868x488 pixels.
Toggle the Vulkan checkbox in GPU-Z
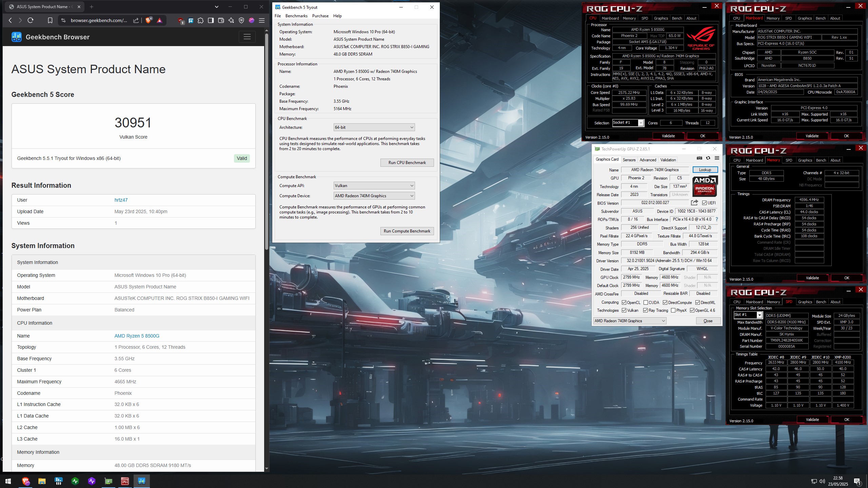tap(624, 310)
